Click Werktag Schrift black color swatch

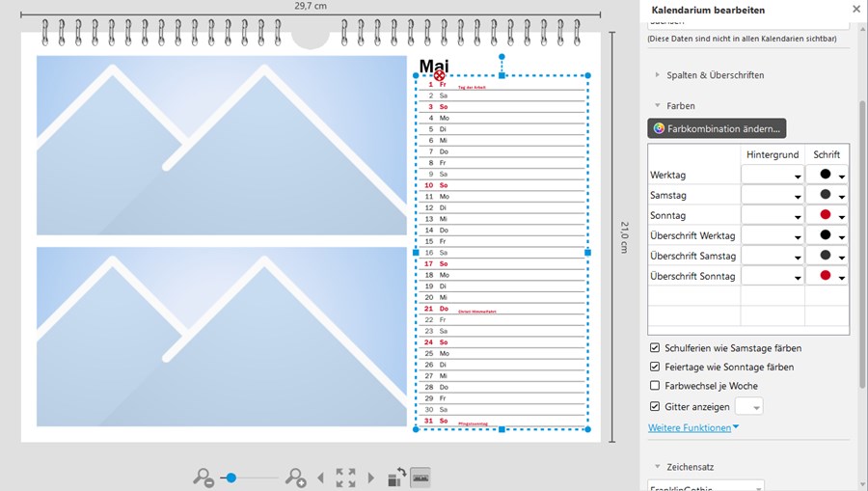point(826,174)
